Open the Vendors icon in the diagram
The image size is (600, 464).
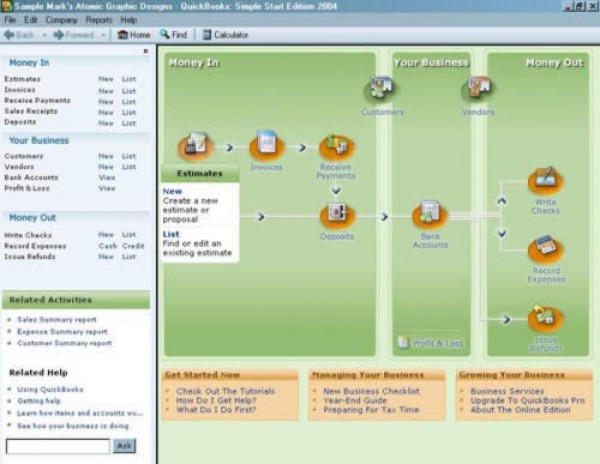pyautogui.click(x=478, y=90)
